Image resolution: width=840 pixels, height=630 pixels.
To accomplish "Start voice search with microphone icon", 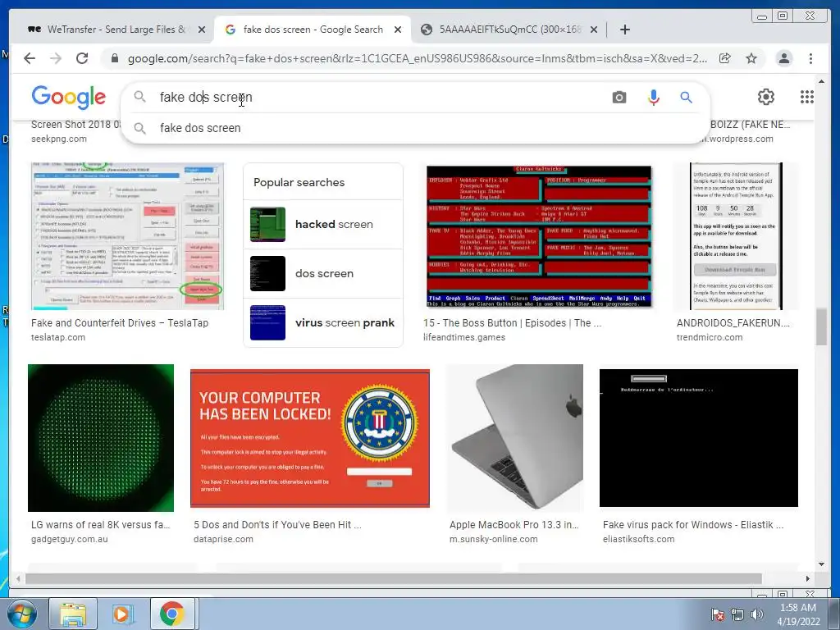I will (x=654, y=97).
